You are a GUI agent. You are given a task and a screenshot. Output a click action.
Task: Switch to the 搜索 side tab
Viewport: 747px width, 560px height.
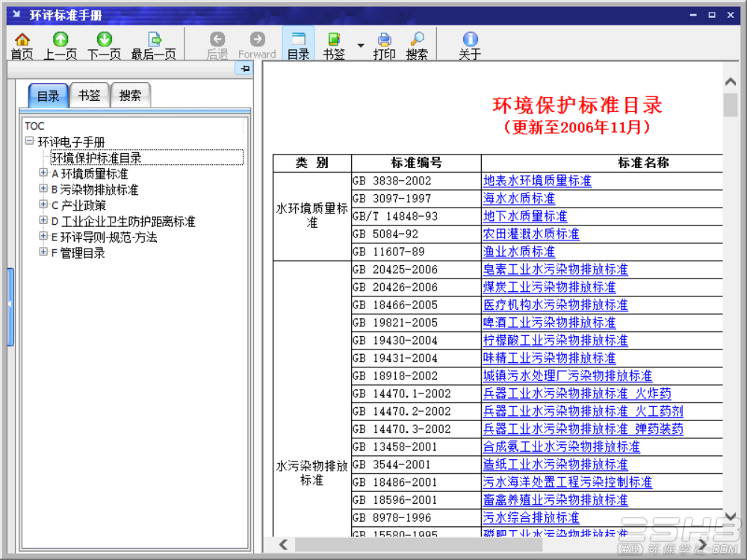click(x=130, y=96)
